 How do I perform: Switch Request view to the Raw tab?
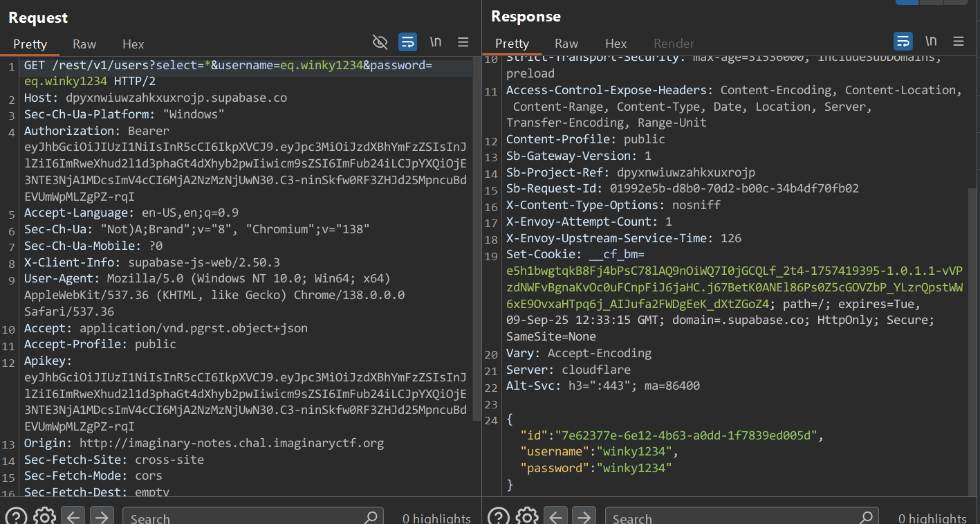84,44
